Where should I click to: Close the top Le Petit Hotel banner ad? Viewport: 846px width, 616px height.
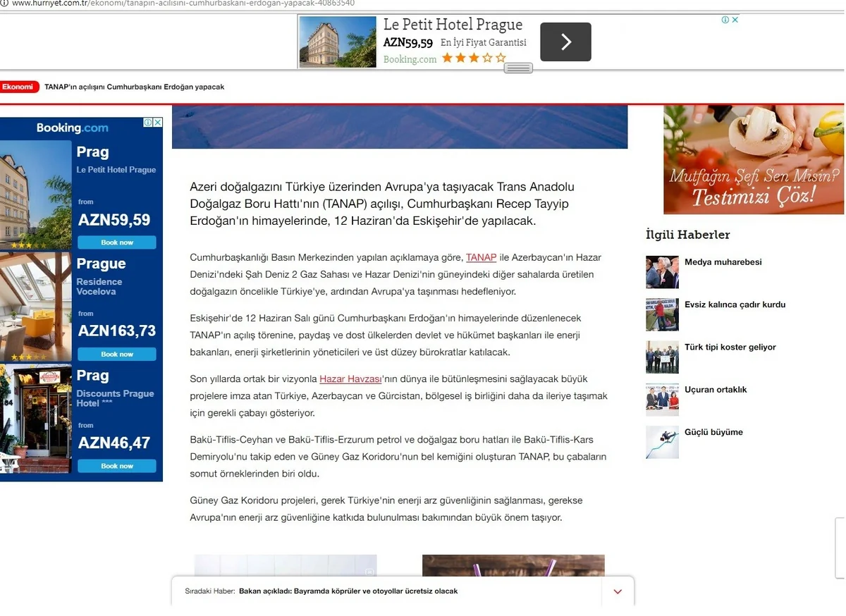(735, 20)
